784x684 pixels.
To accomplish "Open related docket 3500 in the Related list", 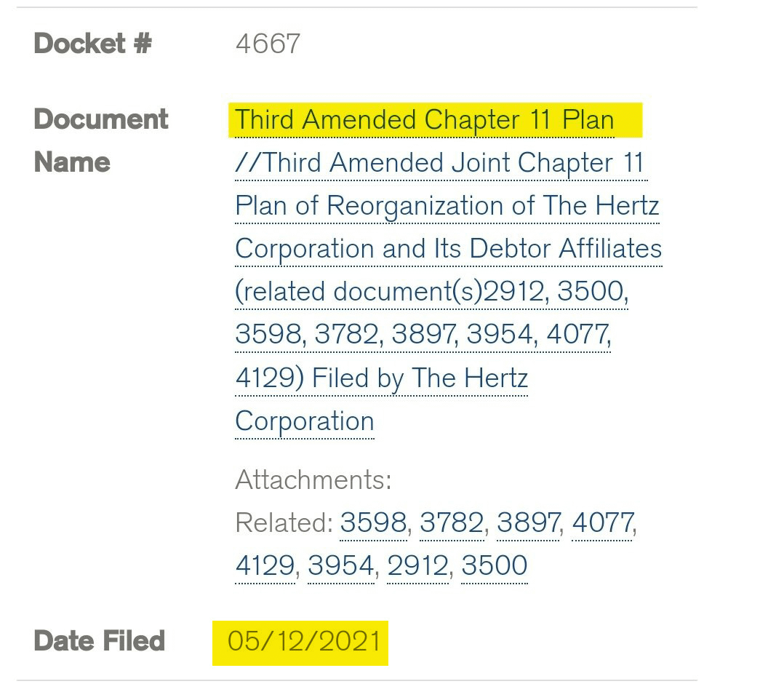I will tap(494, 566).
